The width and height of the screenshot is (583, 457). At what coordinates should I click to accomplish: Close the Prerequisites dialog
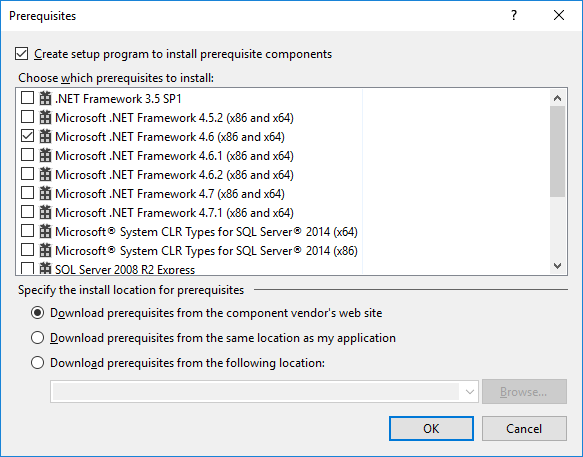(x=559, y=15)
